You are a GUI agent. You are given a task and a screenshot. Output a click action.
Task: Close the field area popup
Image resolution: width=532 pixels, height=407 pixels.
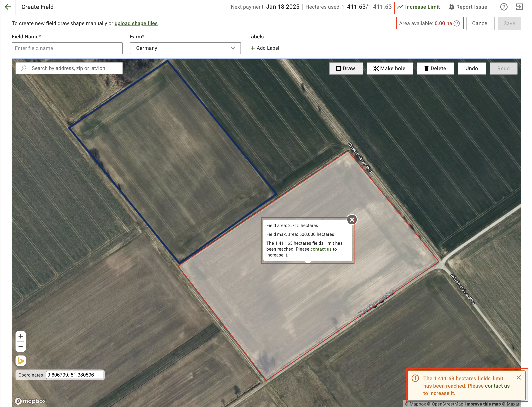[x=352, y=220]
